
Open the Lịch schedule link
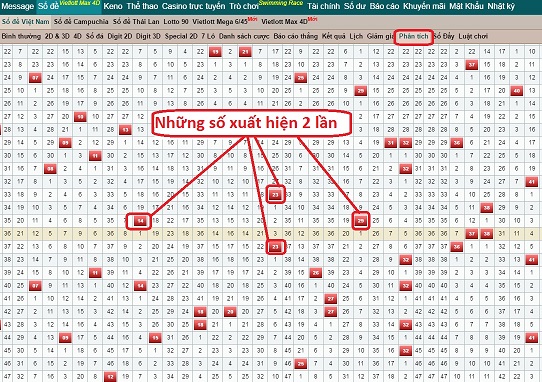tap(356, 36)
